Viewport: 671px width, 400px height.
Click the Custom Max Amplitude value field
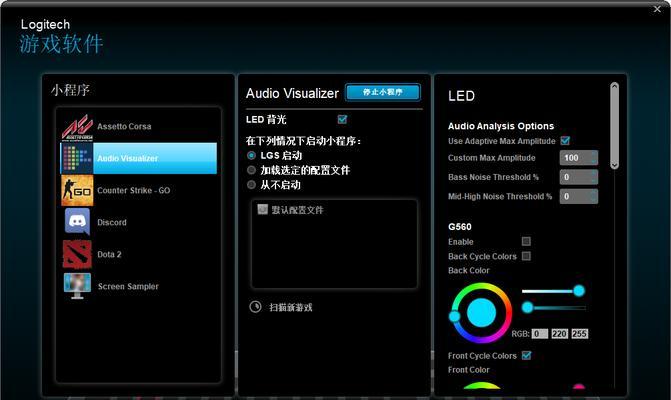coord(579,158)
